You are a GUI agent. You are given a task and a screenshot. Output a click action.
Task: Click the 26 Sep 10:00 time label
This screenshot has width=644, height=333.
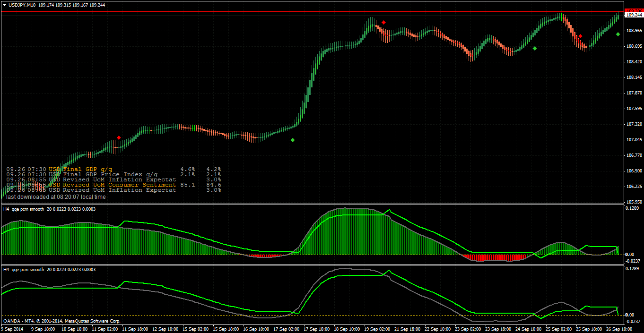618,329
